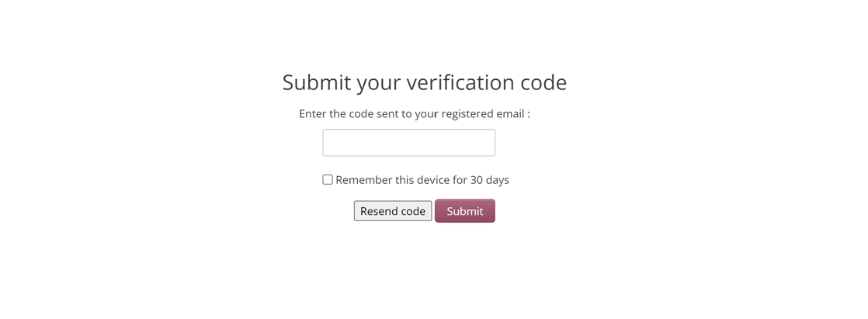Click the Submit button
The width and height of the screenshot is (868, 319).
coord(465,211)
